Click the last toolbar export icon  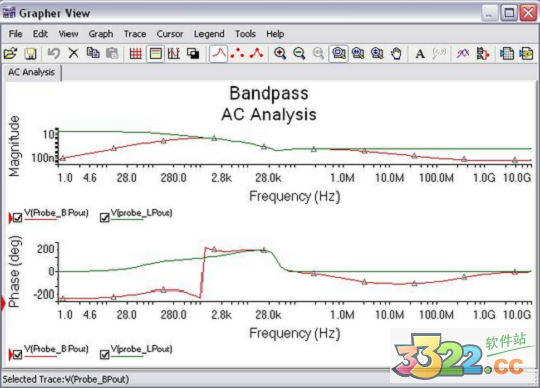pos(526,54)
